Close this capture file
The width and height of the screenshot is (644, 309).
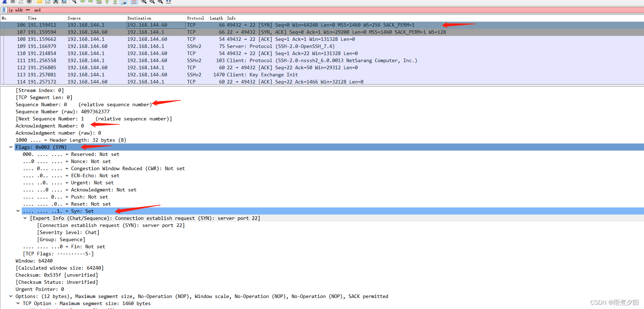56,1
